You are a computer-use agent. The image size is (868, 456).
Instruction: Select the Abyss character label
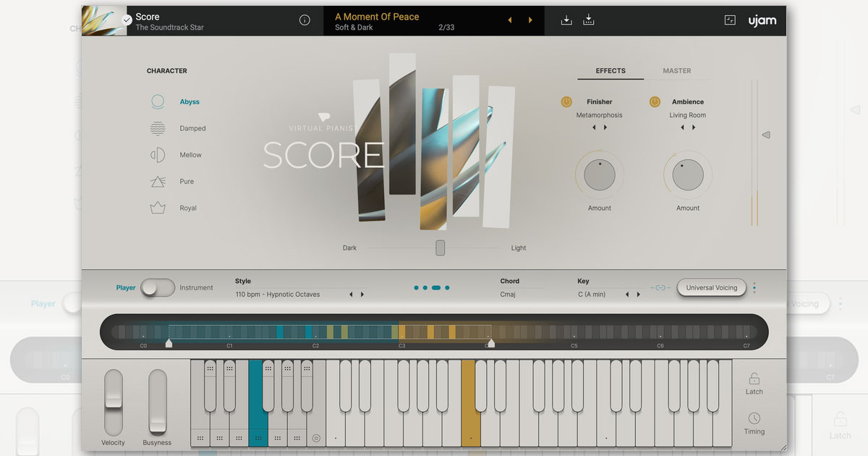click(x=190, y=102)
